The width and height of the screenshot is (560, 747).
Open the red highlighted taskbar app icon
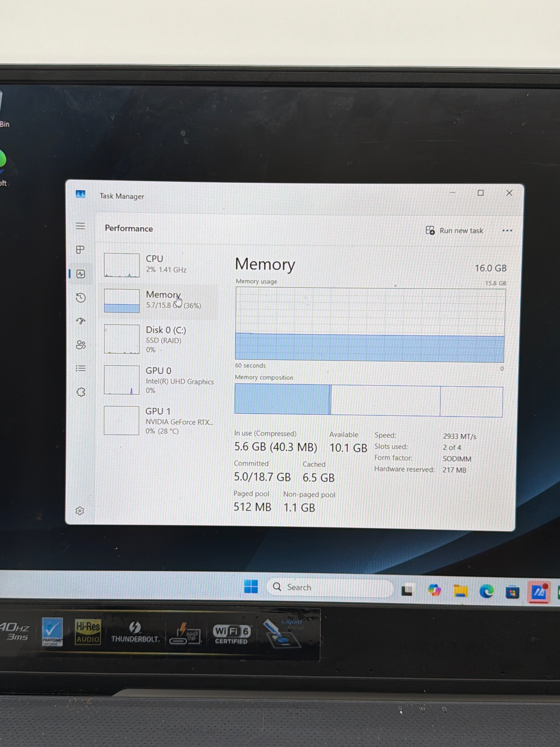point(538,592)
